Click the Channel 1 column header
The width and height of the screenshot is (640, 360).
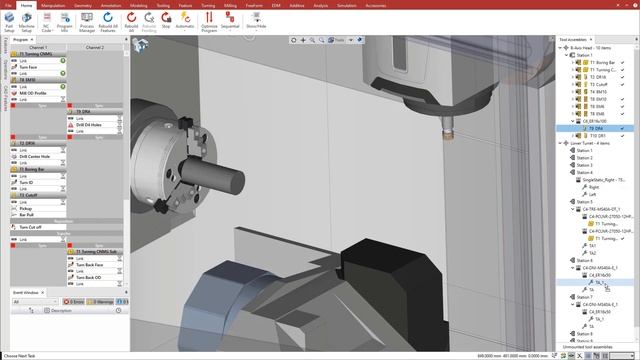[x=38, y=47]
